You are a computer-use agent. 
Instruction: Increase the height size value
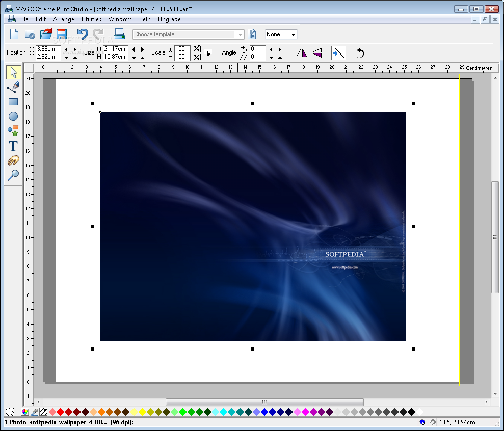click(x=142, y=58)
